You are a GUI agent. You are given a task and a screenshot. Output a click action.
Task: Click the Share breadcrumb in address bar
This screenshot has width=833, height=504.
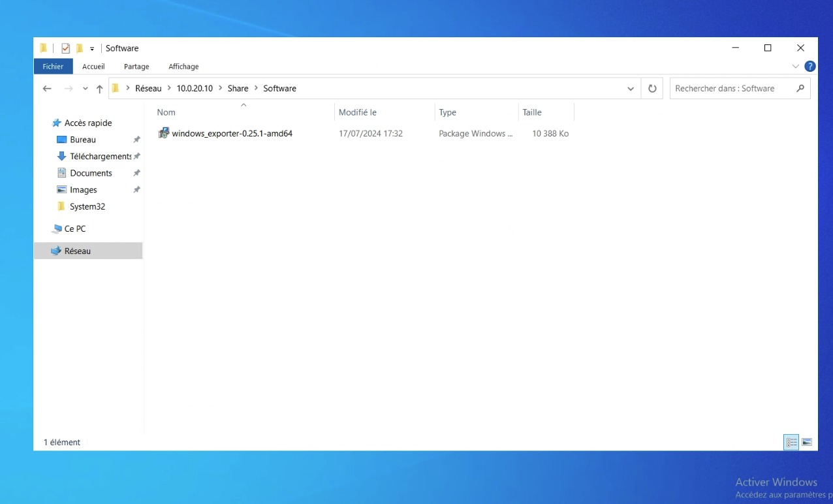click(x=238, y=89)
